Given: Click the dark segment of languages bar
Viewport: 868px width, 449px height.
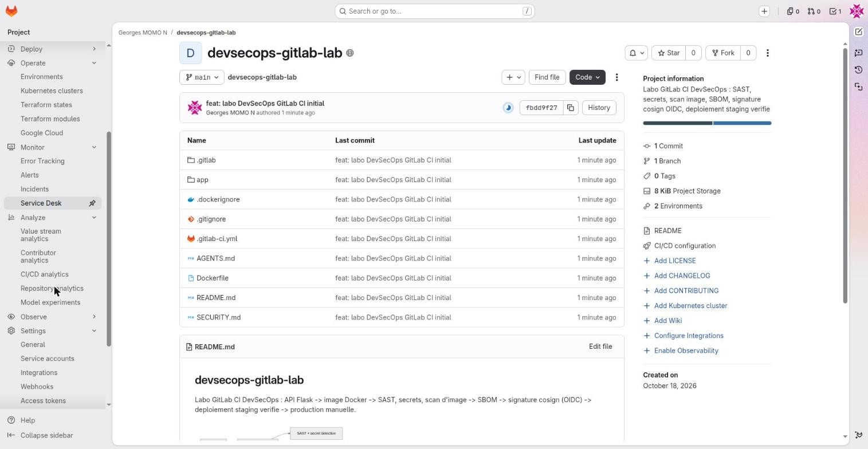Looking at the screenshot, I should point(678,123).
